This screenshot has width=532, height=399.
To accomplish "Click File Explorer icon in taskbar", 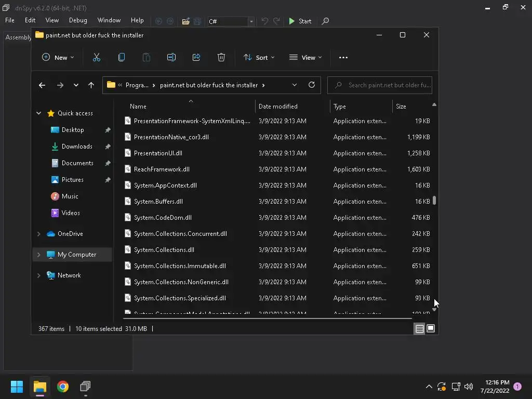I will click(39, 387).
